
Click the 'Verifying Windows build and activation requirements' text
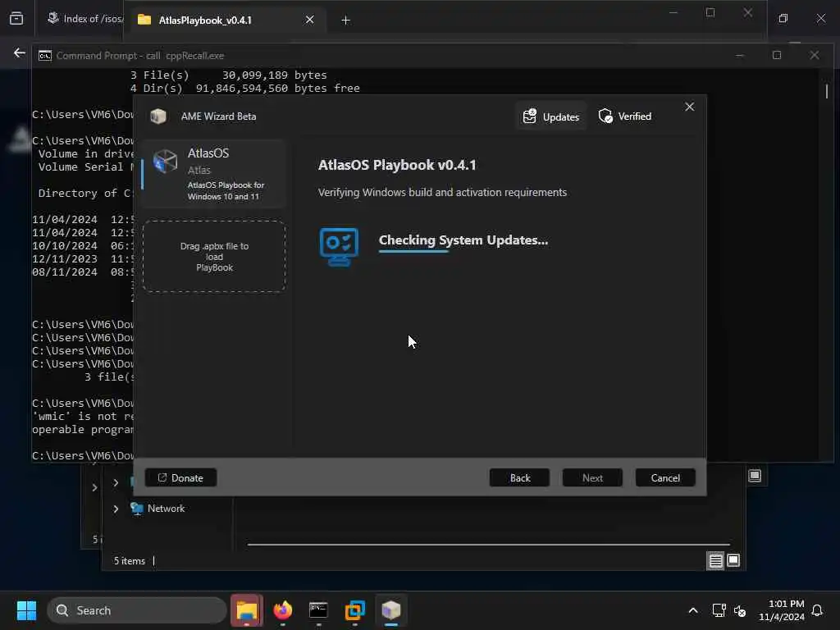442,192
